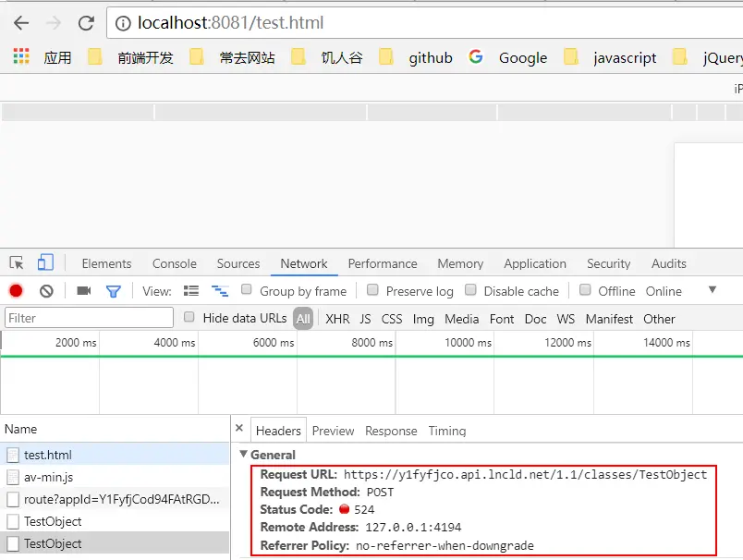Enable Group by frame checkbox
Screen dimensions: 743x560
click(x=247, y=289)
